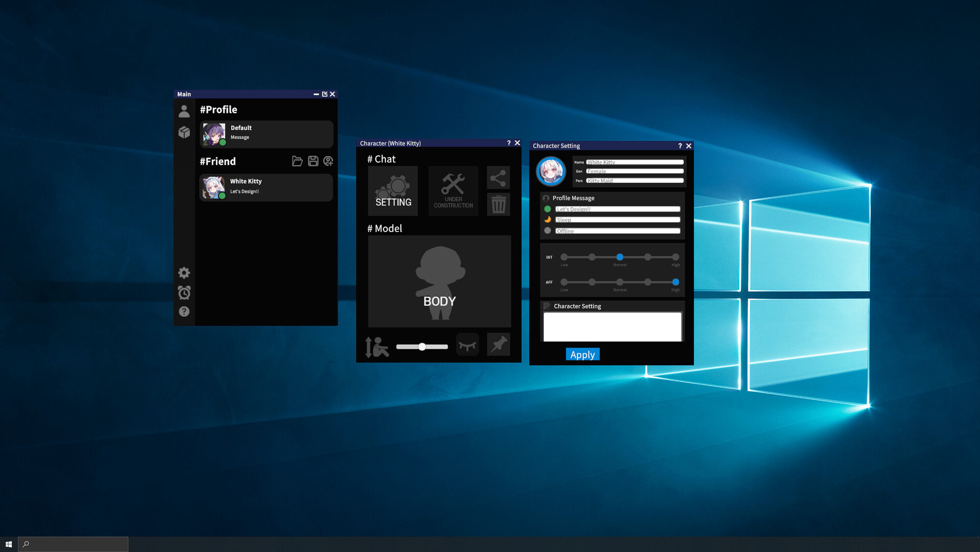Click the trash delete icon in Character window
980x552 pixels.
(x=498, y=204)
